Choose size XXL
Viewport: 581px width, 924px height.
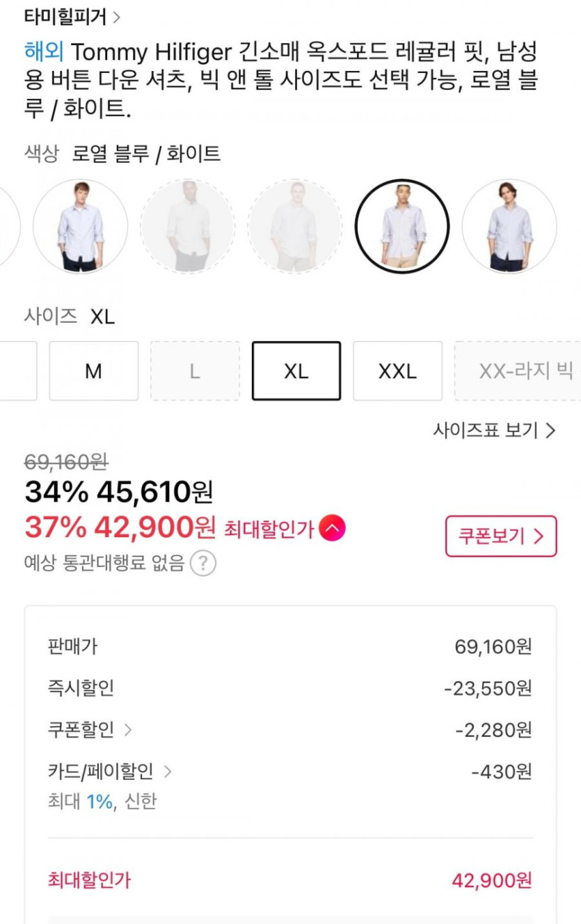pyautogui.click(x=397, y=371)
